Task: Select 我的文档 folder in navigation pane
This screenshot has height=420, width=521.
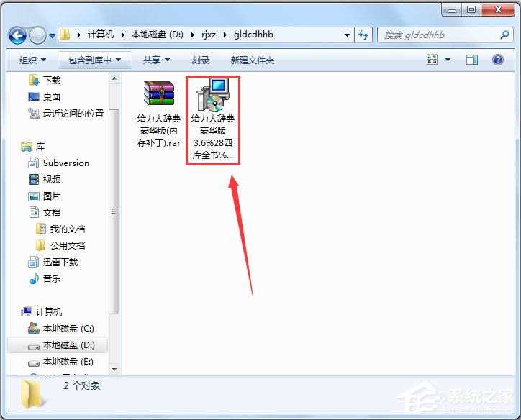Action: (68, 229)
